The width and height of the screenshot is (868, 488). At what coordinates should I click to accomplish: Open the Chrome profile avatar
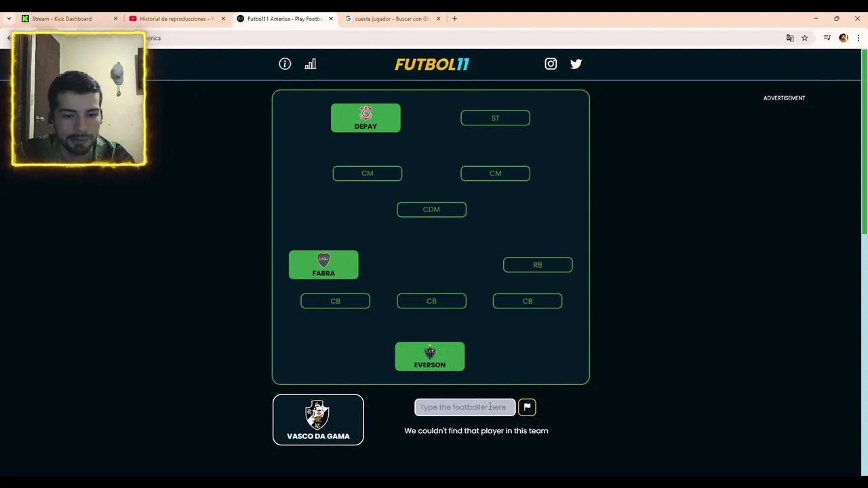(x=844, y=38)
